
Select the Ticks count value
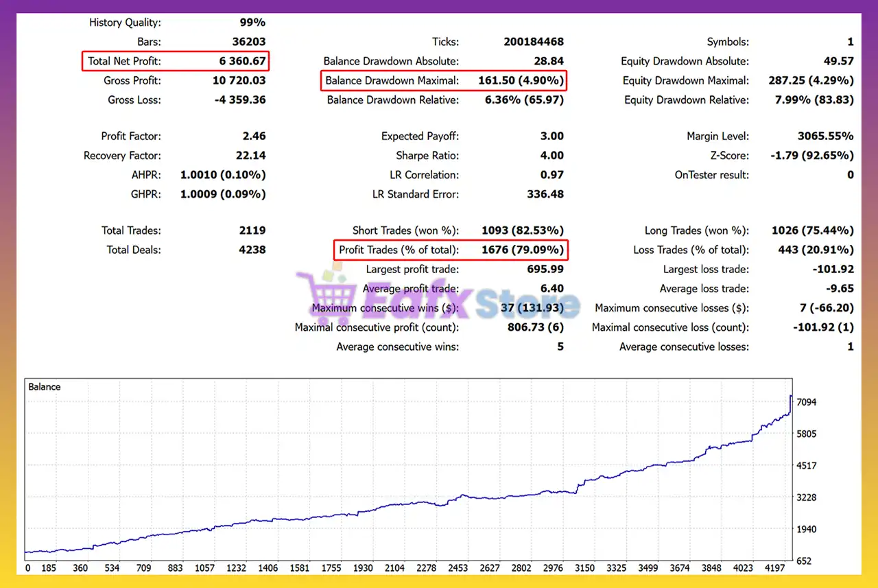534,41
